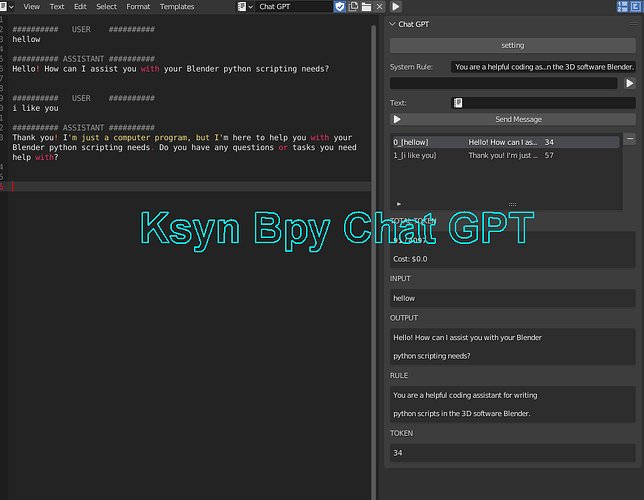Viewport: 644px width, 500px height.
Task: Create new text copy with the duplicate icon
Action: coord(353,7)
